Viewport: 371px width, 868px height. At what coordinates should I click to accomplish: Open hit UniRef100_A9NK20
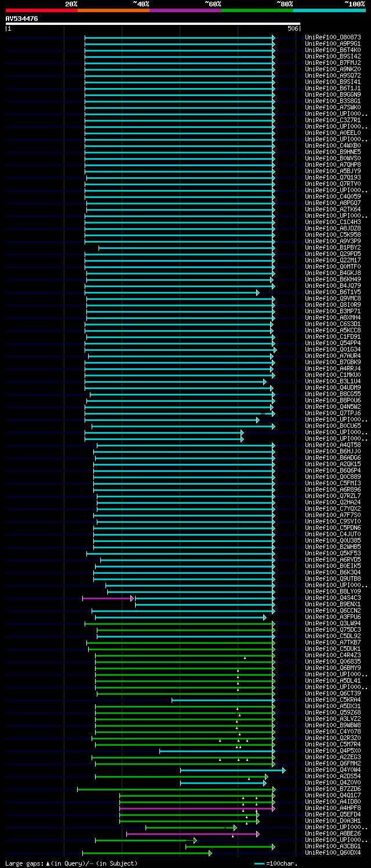pyautogui.click(x=333, y=69)
